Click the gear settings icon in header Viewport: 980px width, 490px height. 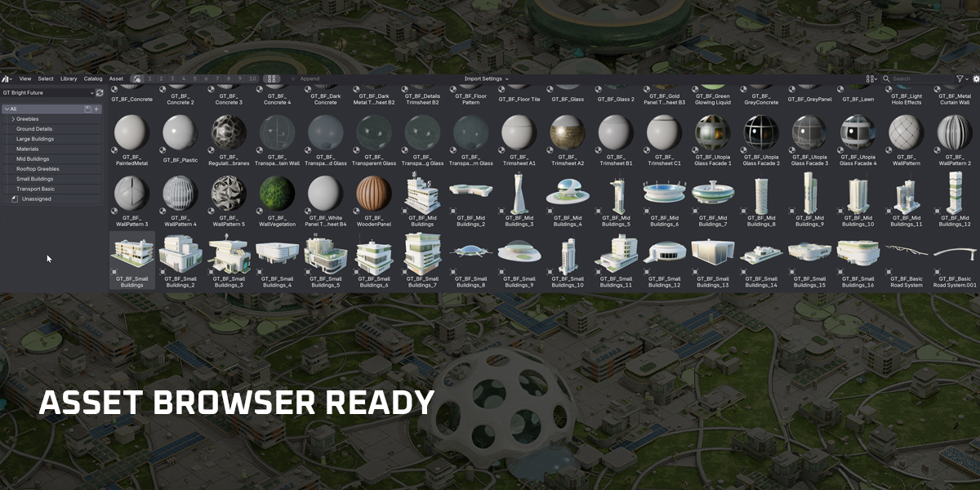976,78
